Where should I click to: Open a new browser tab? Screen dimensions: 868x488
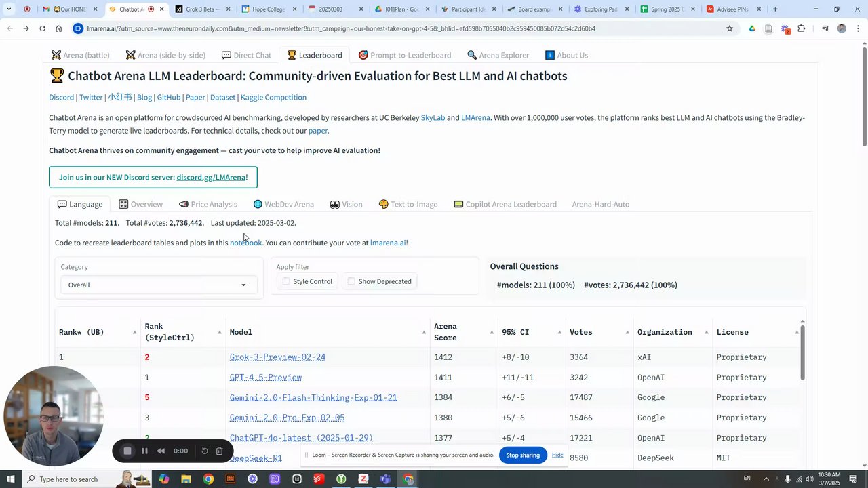775,9
